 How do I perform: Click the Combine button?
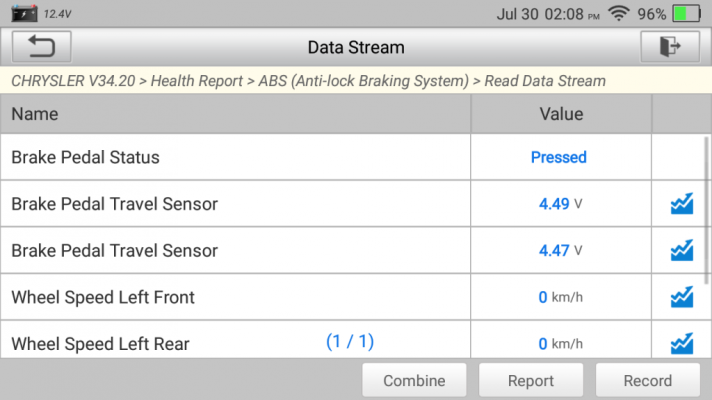click(x=414, y=380)
